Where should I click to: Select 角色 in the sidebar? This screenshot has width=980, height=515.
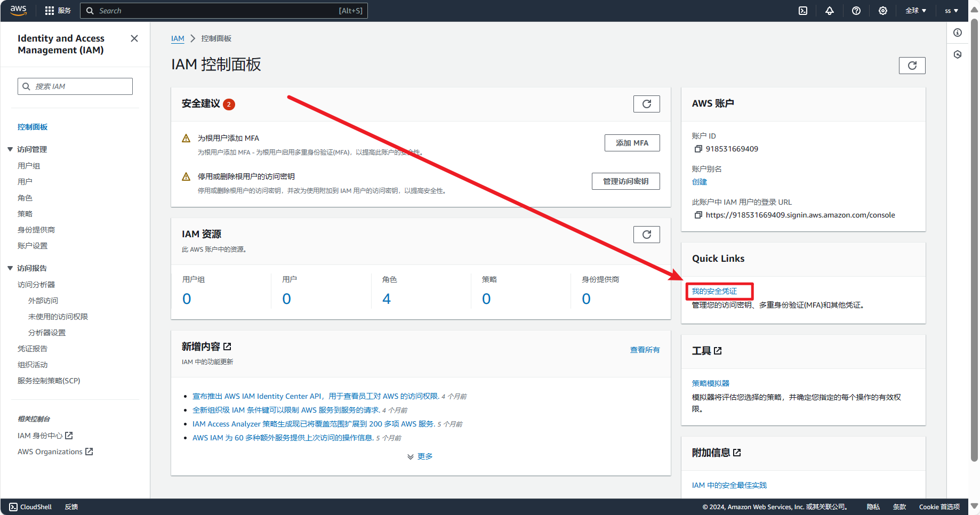25,198
